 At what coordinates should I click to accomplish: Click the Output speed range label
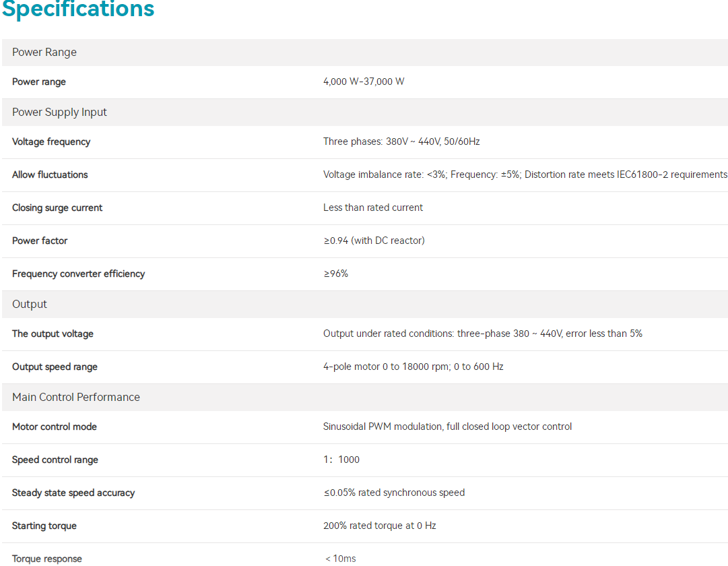[55, 367]
